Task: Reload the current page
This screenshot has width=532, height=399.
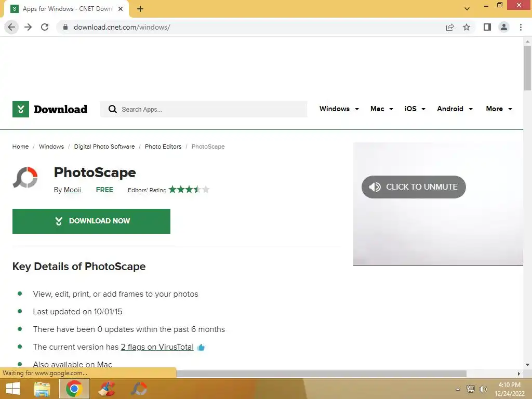Action: 45,27
